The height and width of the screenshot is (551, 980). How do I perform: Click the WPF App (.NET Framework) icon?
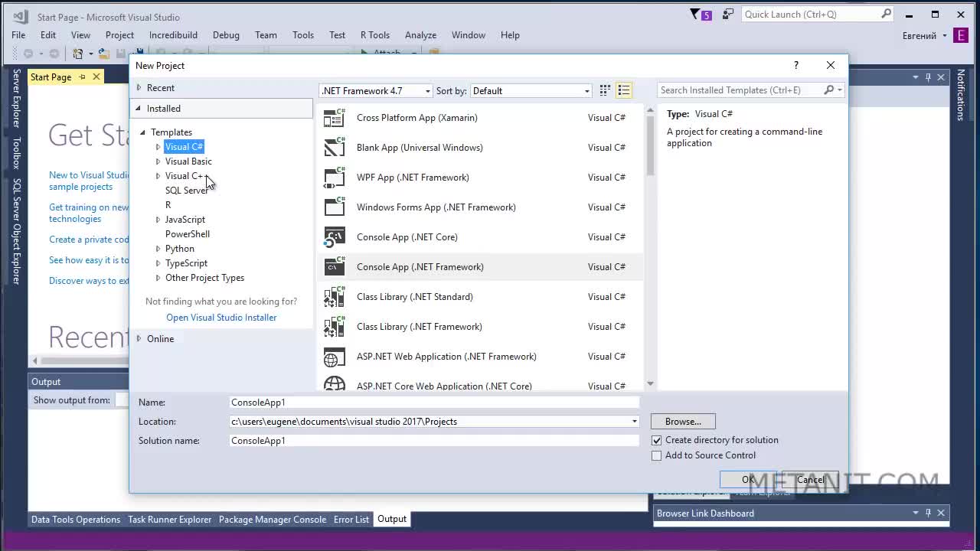pos(335,178)
